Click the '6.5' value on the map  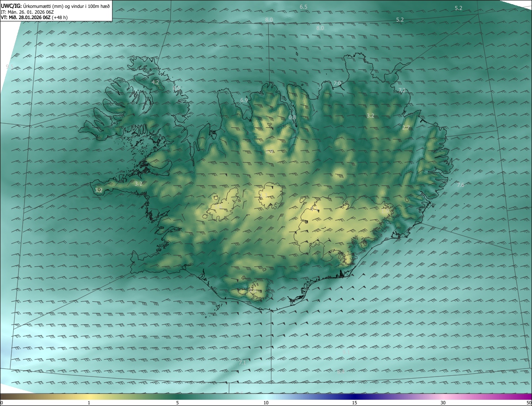click(303, 7)
